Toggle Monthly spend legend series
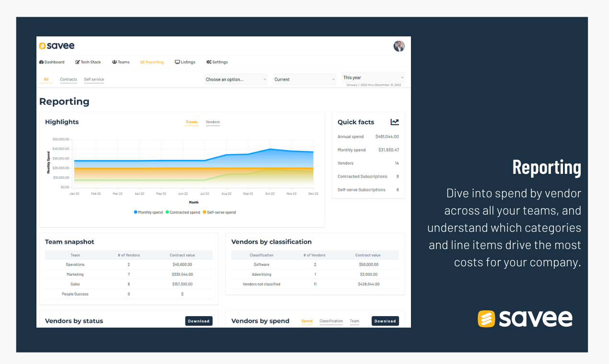Image resolution: width=609 pixels, height=364 pixels. (148, 212)
